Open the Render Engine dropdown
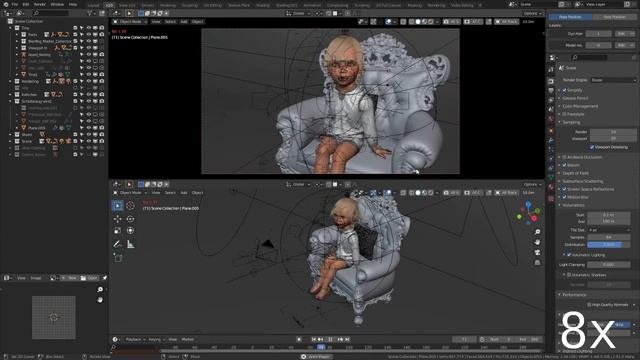Image resolution: width=640 pixels, height=360 pixels. [613, 80]
